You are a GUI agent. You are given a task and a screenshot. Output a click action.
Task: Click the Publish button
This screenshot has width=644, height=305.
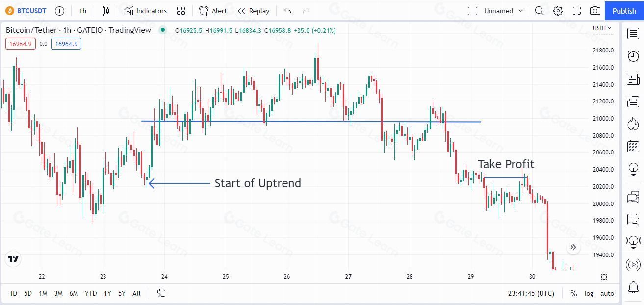[624, 11]
